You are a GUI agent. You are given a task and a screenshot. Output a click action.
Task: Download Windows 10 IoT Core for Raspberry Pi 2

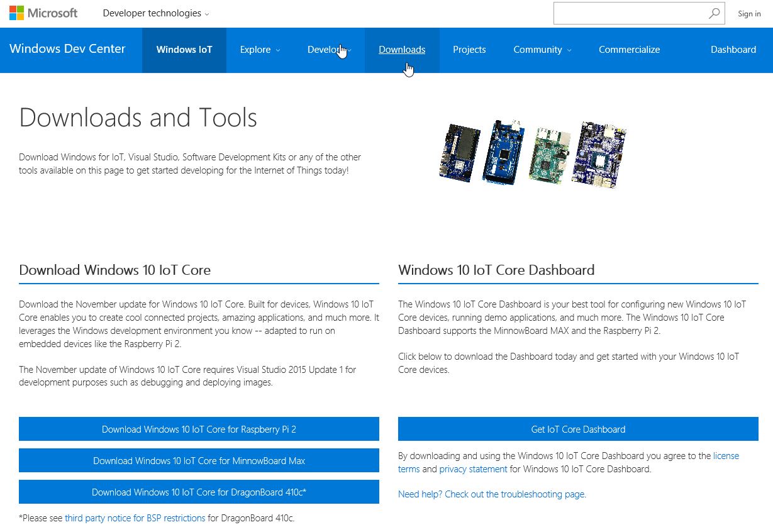coord(199,429)
